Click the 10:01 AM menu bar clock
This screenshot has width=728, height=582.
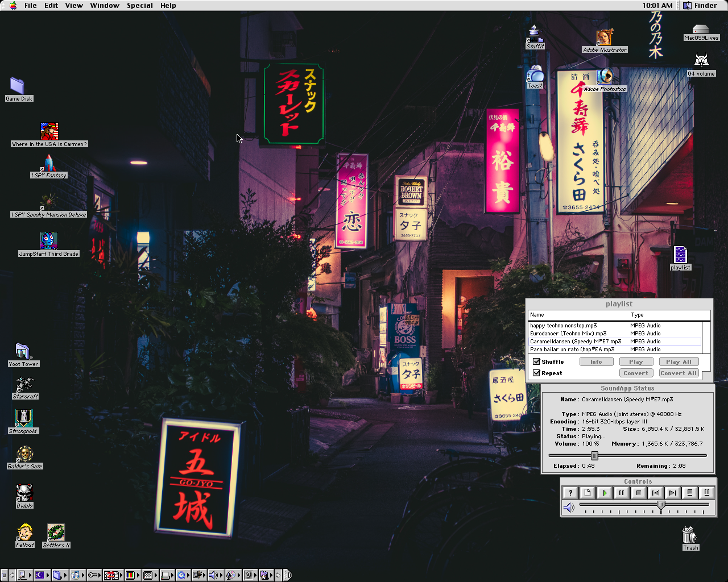pos(657,6)
